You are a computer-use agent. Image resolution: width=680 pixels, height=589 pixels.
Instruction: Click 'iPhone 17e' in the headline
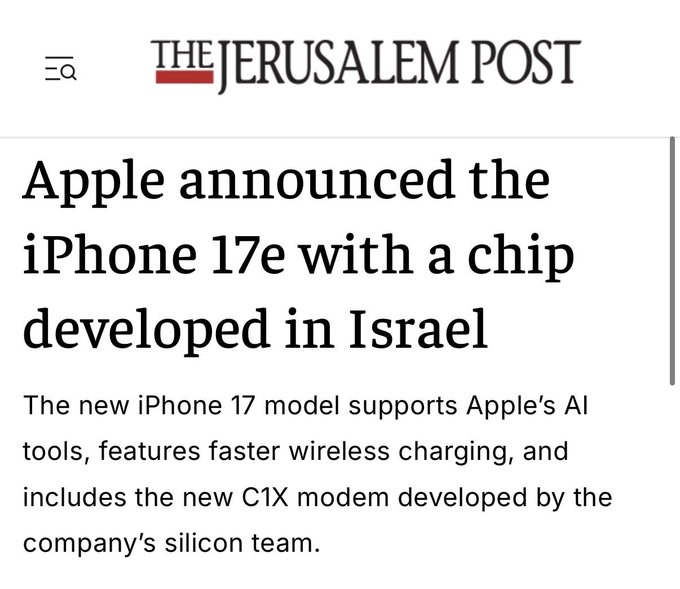point(154,254)
